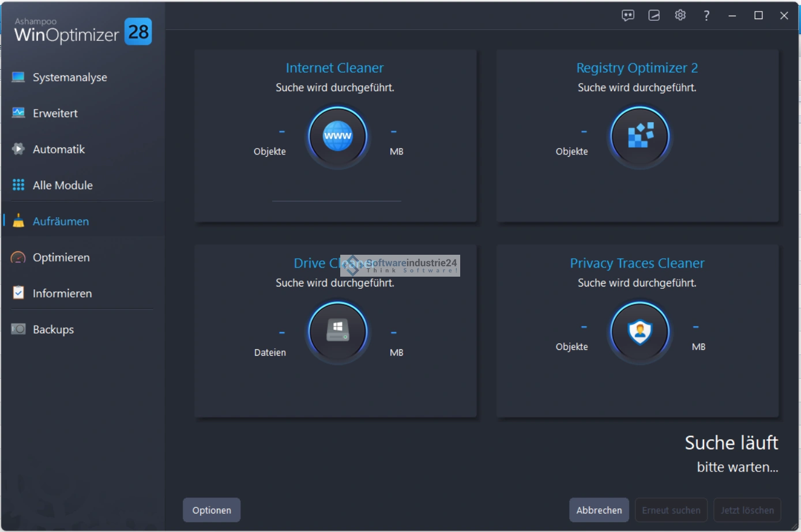Select Automatik in the sidebar

[x=59, y=149]
